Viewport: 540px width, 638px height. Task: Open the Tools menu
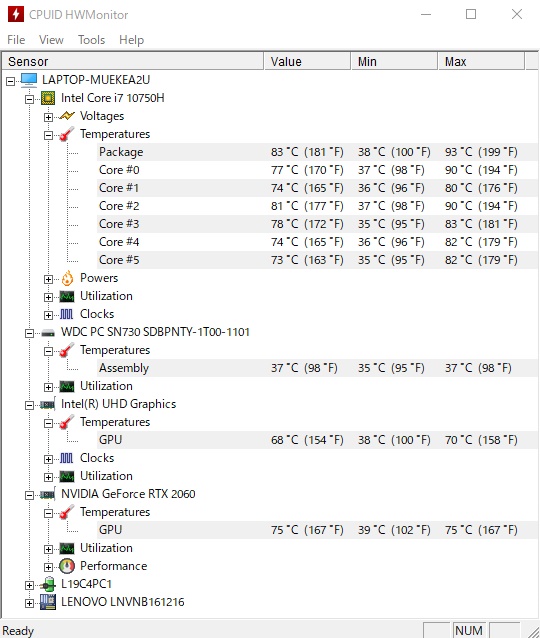click(x=92, y=40)
